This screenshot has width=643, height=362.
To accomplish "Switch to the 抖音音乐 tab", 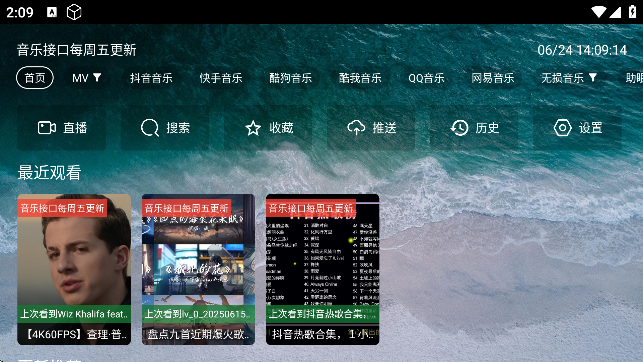I will point(151,78).
